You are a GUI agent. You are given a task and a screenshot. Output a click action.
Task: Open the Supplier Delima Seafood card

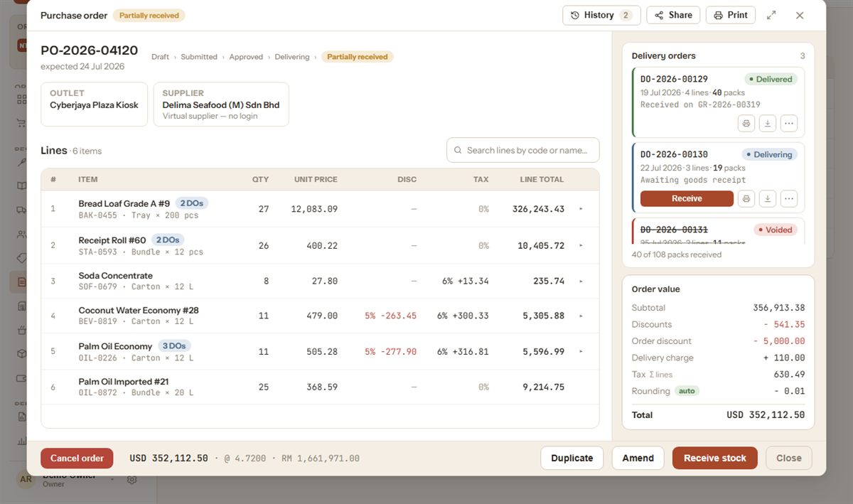(x=221, y=104)
